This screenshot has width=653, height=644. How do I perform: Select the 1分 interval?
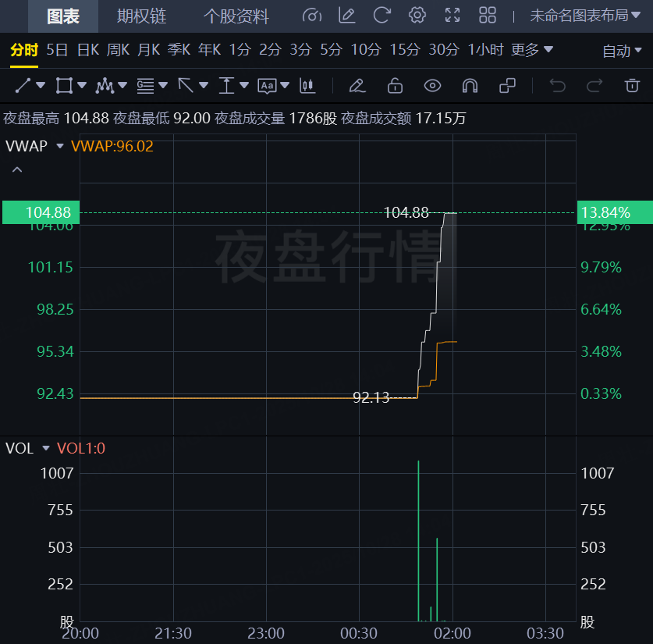tap(240, 50)
